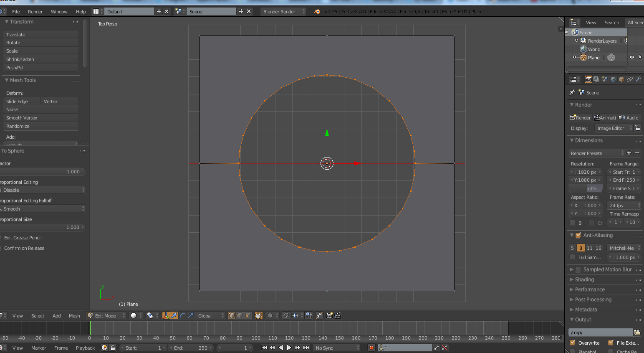Open the Mitchell-Netravali filter dropdown
This screenshot has width=644, height=353.
coord(624,248)
